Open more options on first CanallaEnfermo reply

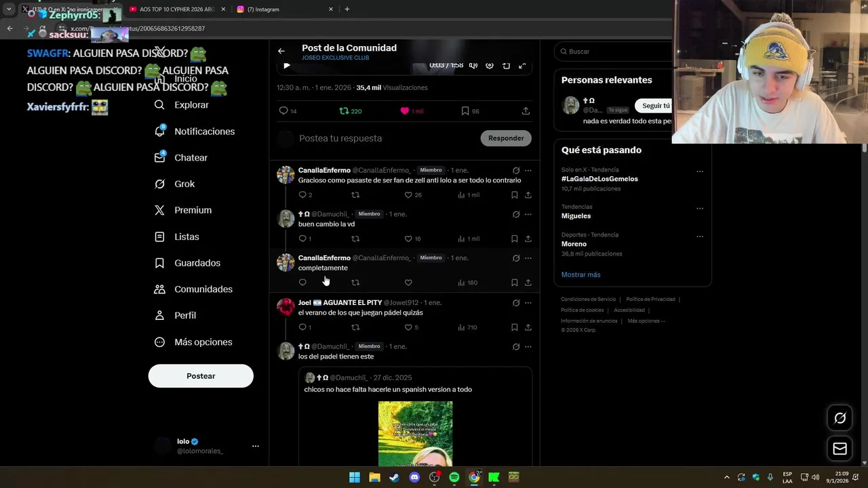[528, 170]
